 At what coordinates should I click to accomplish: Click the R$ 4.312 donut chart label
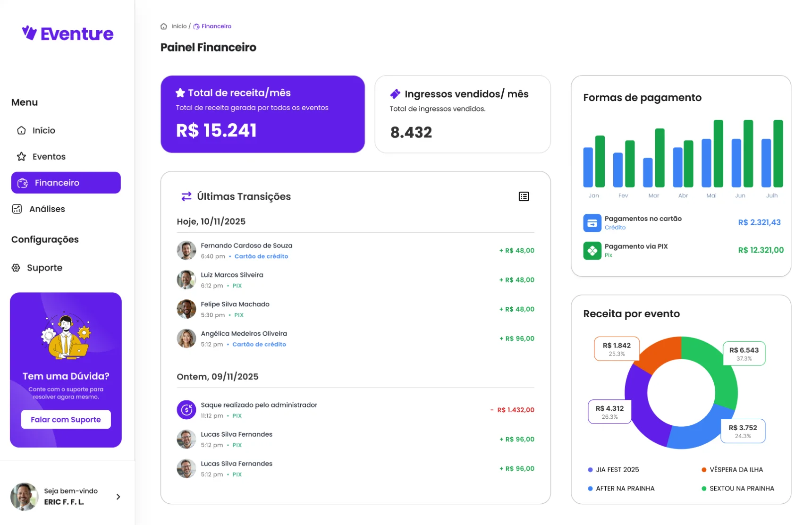[609, 412]
